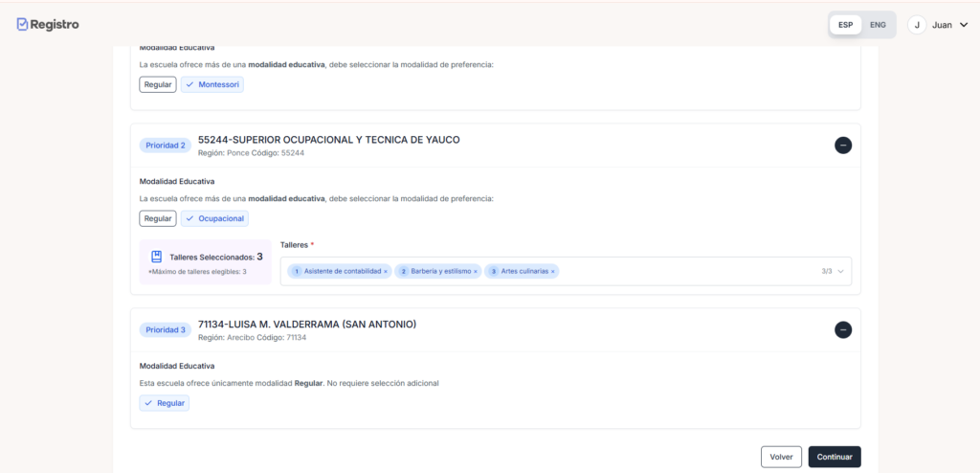Toggle Regular modality for Luisa M. Valderrama
The image size is (980, 473).
(x=165, y=403)
